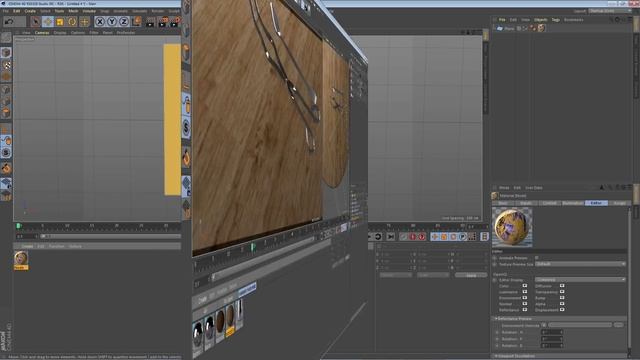The height and width of the screenshot is (360, 640).
Task: Click the material preview sphere in Attributes
Action: point(512,227)
